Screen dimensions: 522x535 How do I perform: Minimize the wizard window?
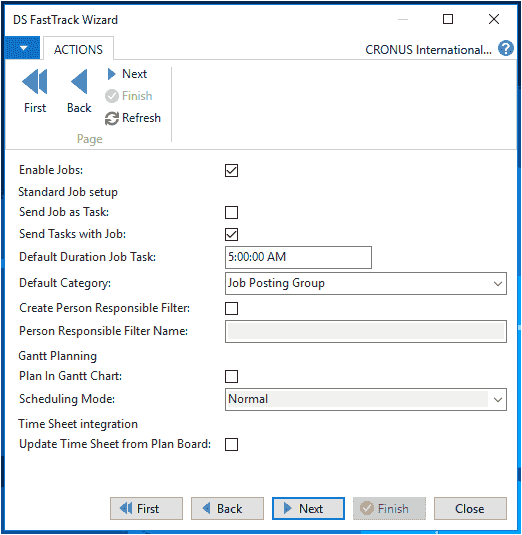click(403, 19)
